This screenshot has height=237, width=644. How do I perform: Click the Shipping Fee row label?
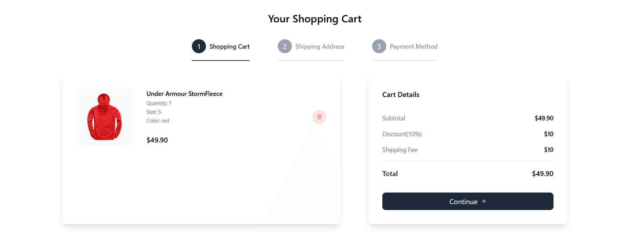[400, 150]
